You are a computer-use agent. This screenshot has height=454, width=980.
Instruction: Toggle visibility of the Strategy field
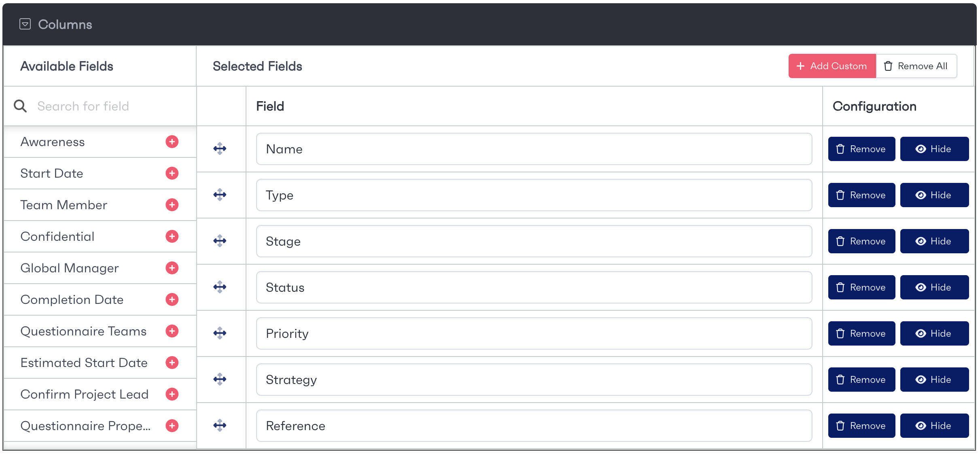pyautogui.click(x=934, y=380)
